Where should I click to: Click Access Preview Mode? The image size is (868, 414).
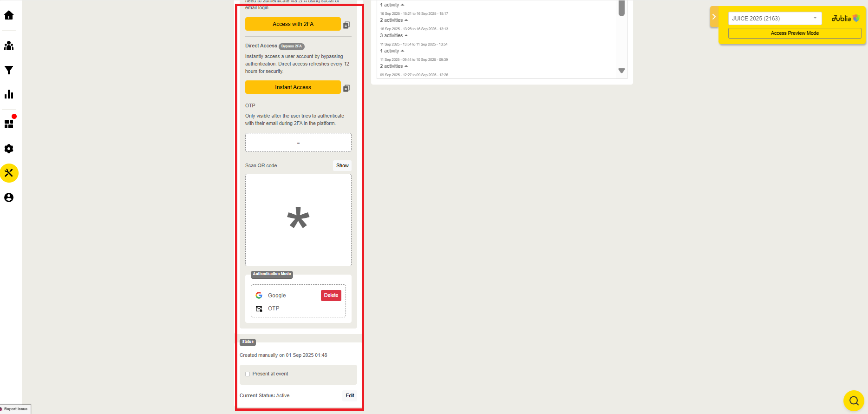pos(795,33)
